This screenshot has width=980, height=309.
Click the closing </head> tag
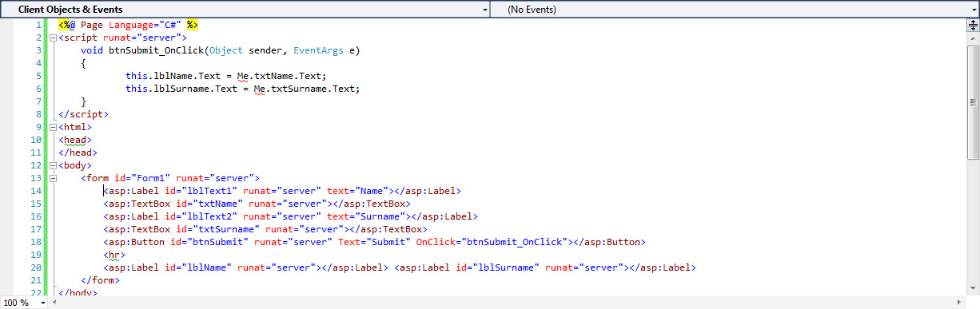(x=78, y=153)
